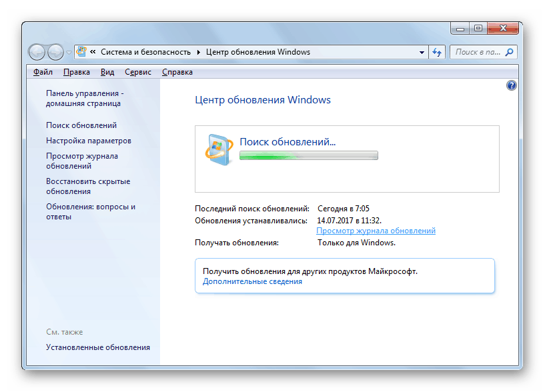This screenshot has height=392, width=545.
Task: Open the address bar history dropdown
Action: (422, 51)
